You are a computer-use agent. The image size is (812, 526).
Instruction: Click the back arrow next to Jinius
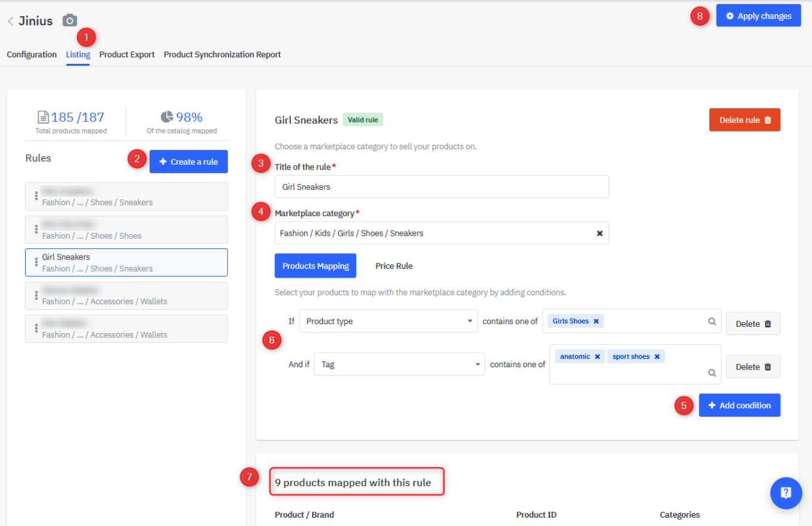click(x=10, y=21)
